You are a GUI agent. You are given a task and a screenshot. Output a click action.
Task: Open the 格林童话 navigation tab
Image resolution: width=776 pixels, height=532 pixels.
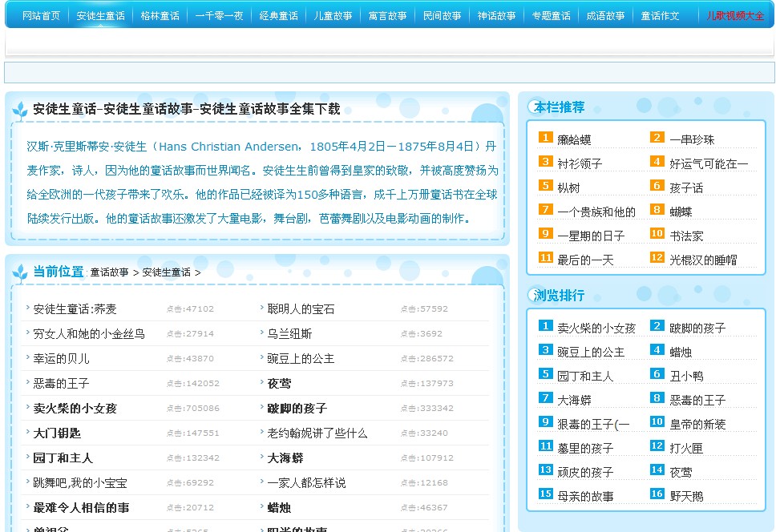click(x=160, y=16)
